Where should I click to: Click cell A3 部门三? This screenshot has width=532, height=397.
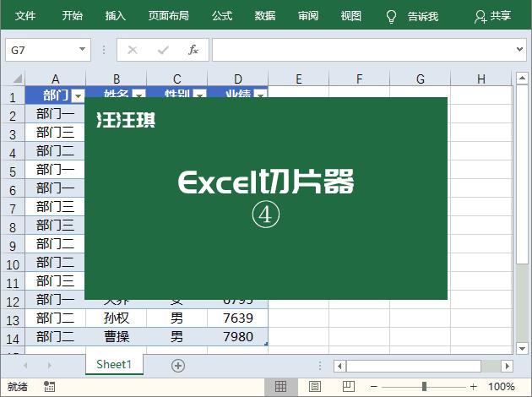coord(55,133)
